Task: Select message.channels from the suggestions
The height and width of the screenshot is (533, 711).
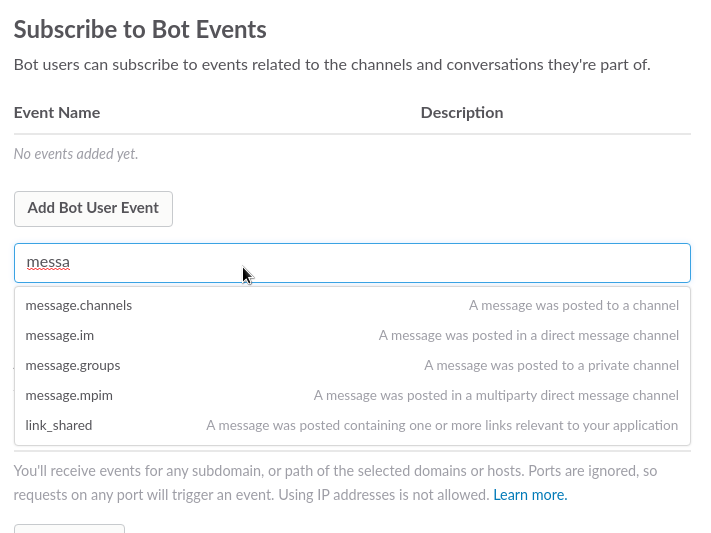Action: point(79,305)
